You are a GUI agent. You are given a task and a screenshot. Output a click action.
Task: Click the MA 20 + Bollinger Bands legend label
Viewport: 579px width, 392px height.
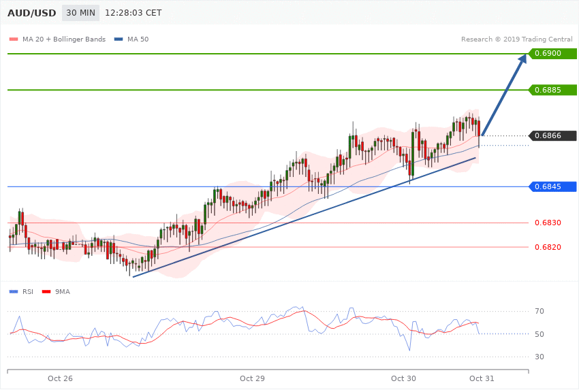point(64,39)
